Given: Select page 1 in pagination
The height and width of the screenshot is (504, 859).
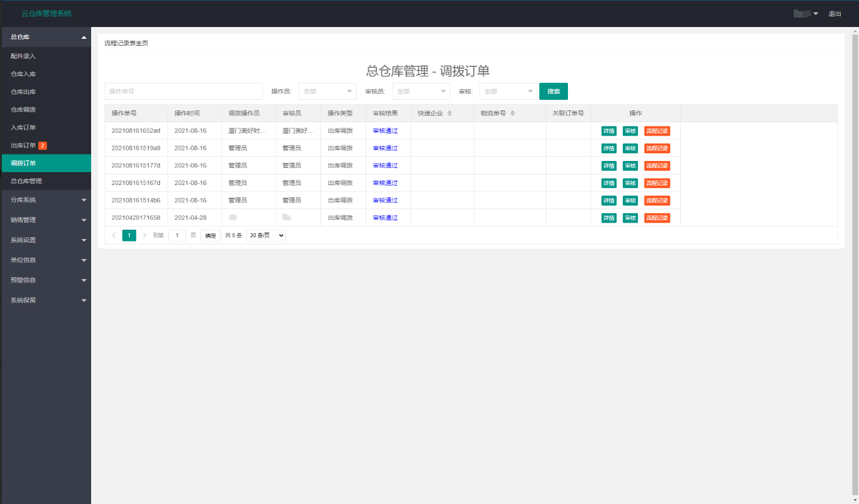Looking at the screenshot, I should pos(129,236).
